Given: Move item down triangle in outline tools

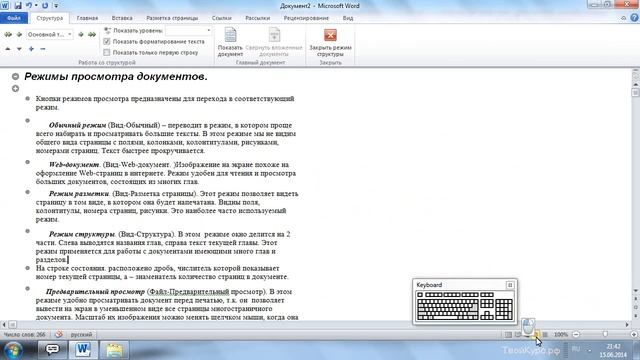Looking at the screenshot, I should (19, 49).
